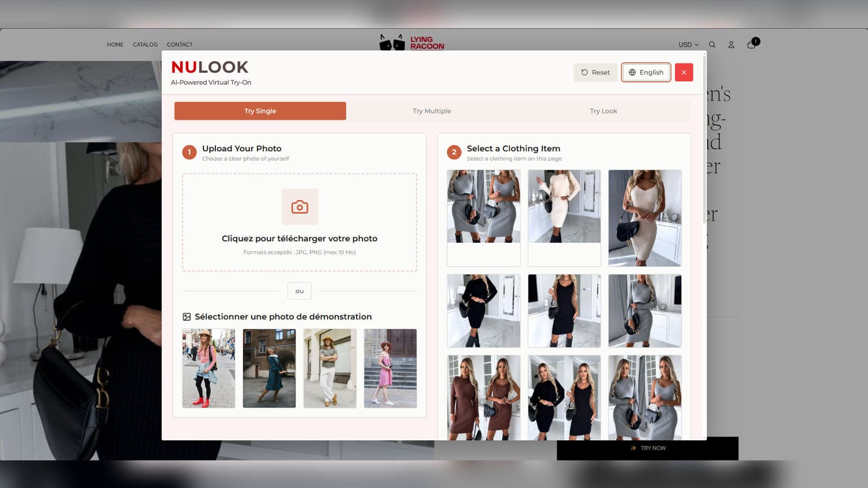Select the black long-sleeve dress item

[483, 311]
